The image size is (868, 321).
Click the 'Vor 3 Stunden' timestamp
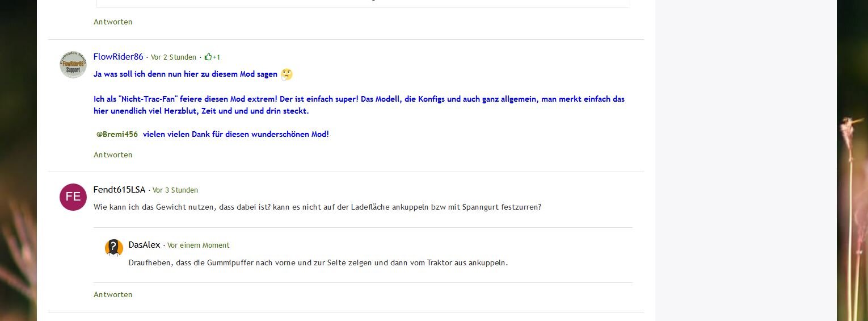(x=175, y=190)
